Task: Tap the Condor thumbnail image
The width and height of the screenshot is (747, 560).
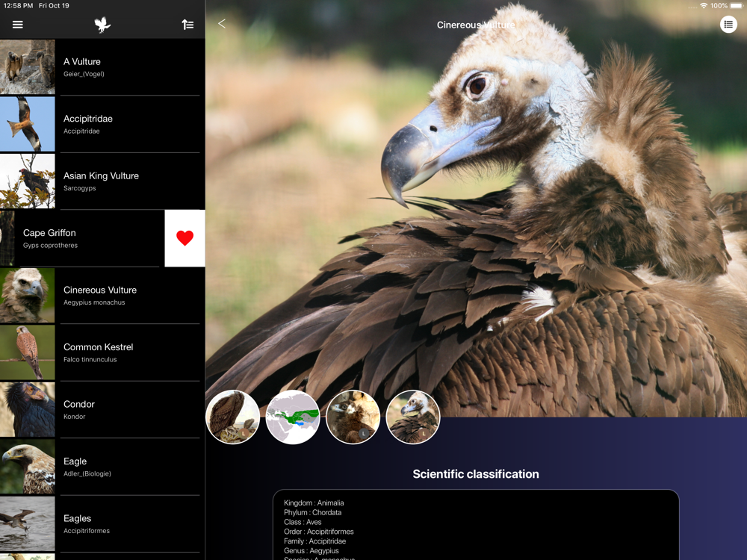Action: [27, 410]
